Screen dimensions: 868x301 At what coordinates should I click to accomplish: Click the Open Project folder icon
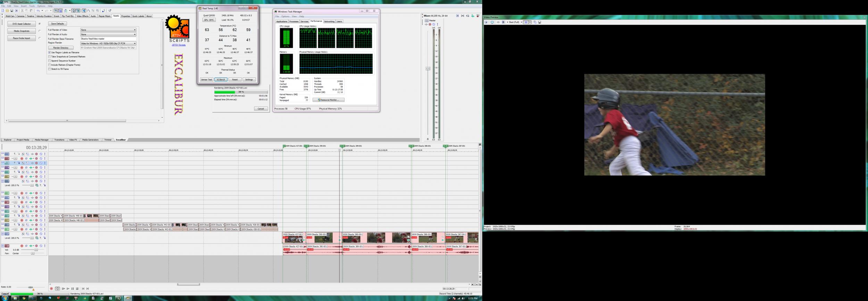[x=7, y=11]
